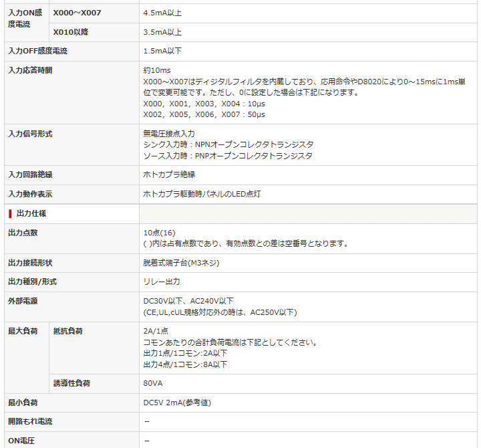Click the 'CE,UL,cUL規格対応外' note line

[x=220, y=312]
